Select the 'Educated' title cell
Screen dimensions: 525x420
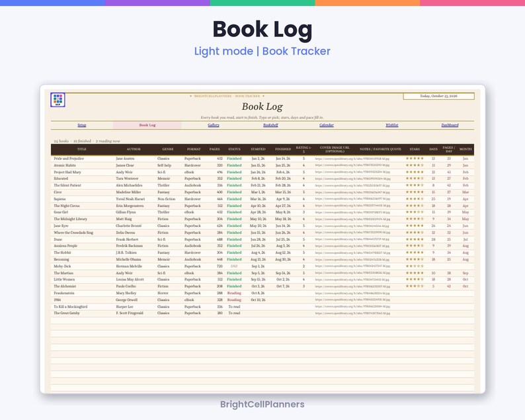pyautogui.click(x=61, y=179)
